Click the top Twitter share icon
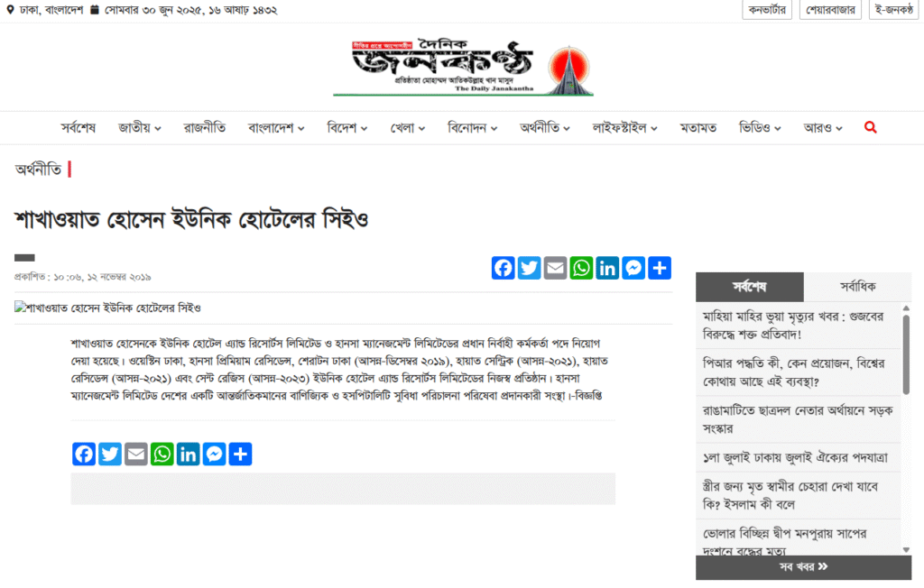This screenshot has height=588, width=924. pyautogui.click(x=529, y=268)
